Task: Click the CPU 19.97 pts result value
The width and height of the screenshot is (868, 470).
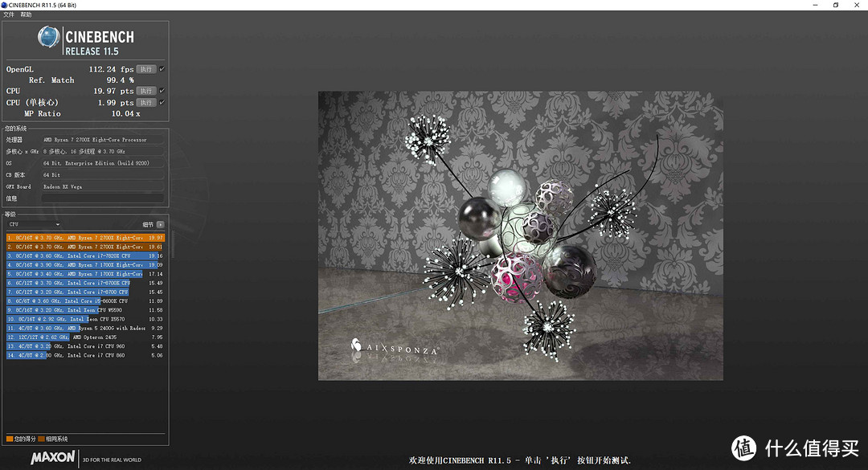Action: pos(113,91)
